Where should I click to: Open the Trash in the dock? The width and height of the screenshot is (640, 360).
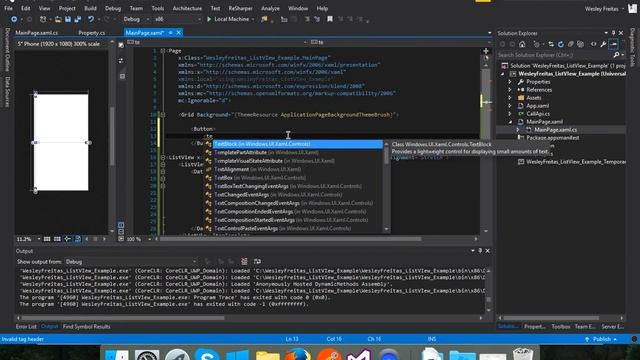point(523,353)
